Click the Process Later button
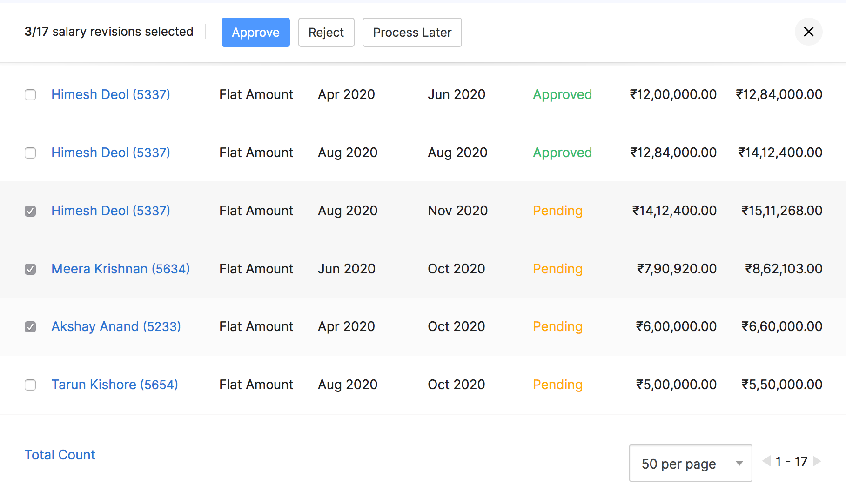Screen dimensions: 846x504 pos(412,32)
